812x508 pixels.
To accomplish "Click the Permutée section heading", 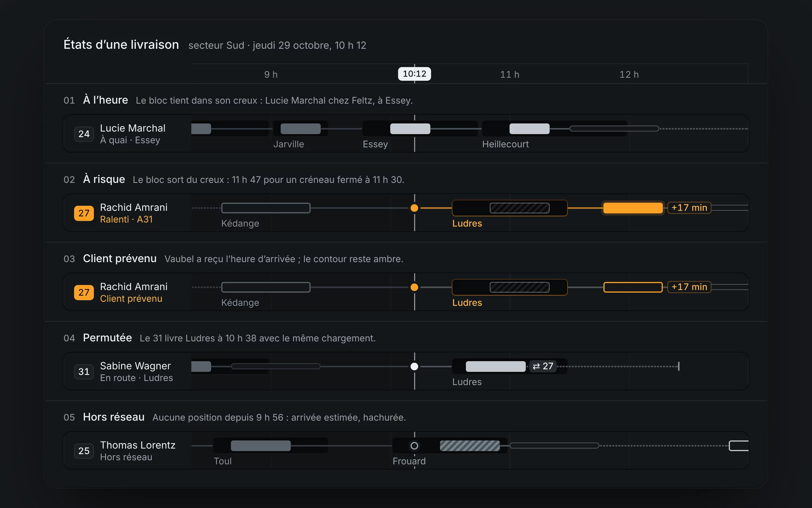I will tap(107, 338).
